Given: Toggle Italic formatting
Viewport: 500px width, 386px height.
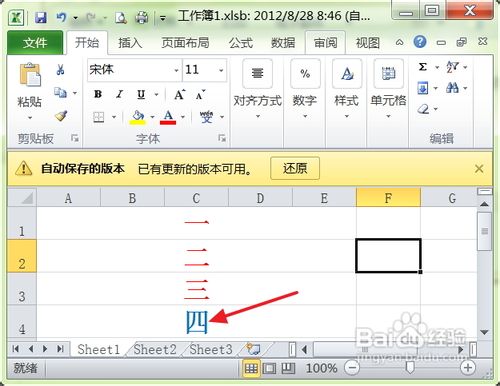Looking at the screenshot, I should (119, 95).
